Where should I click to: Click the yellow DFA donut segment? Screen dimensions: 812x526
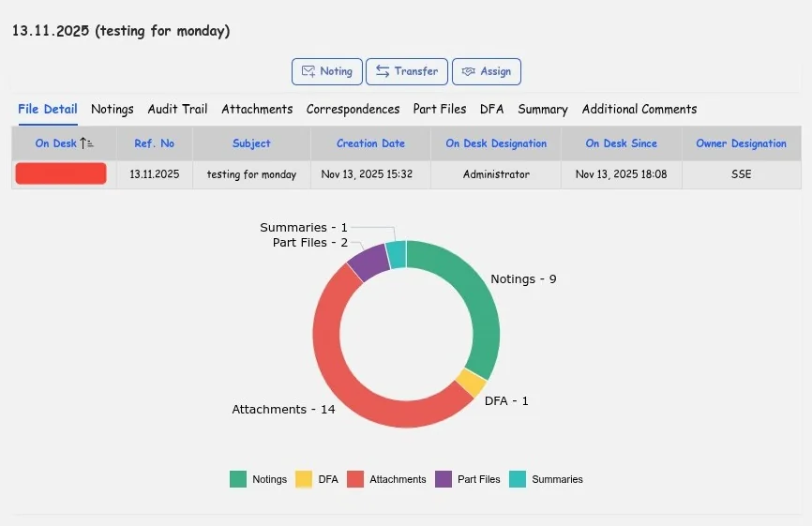472,383
